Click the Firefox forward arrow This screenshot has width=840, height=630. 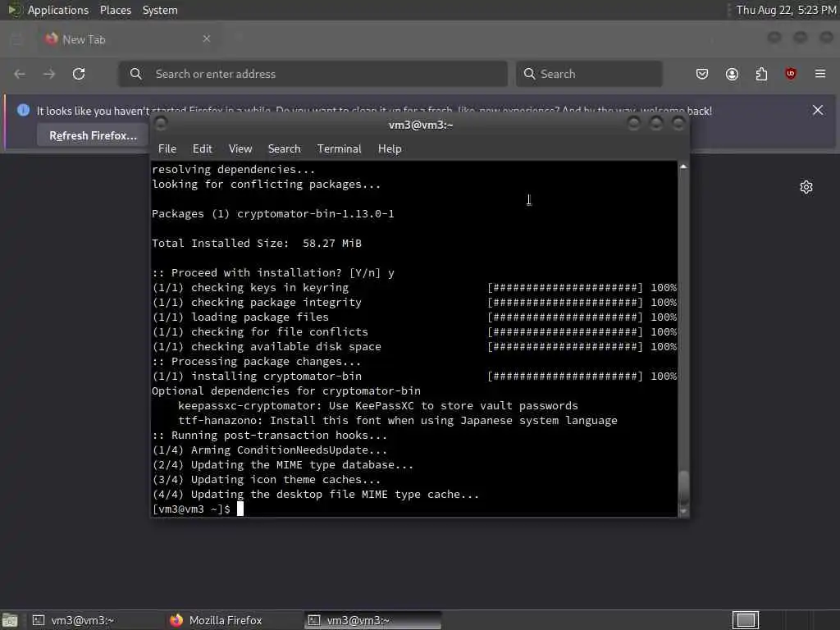(x=49, y=74)
